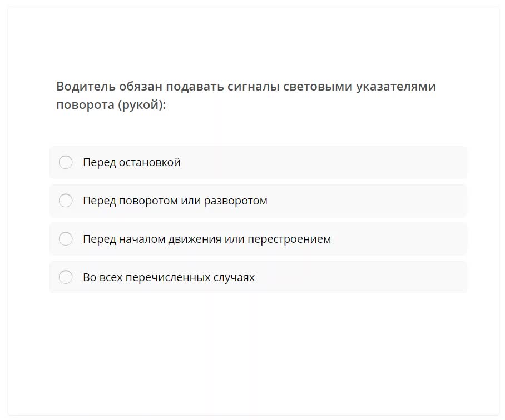Mark the "Во всех перечисленных случаях" radio circle
Screen dimensions: 505x420
(x=66, y=277)
